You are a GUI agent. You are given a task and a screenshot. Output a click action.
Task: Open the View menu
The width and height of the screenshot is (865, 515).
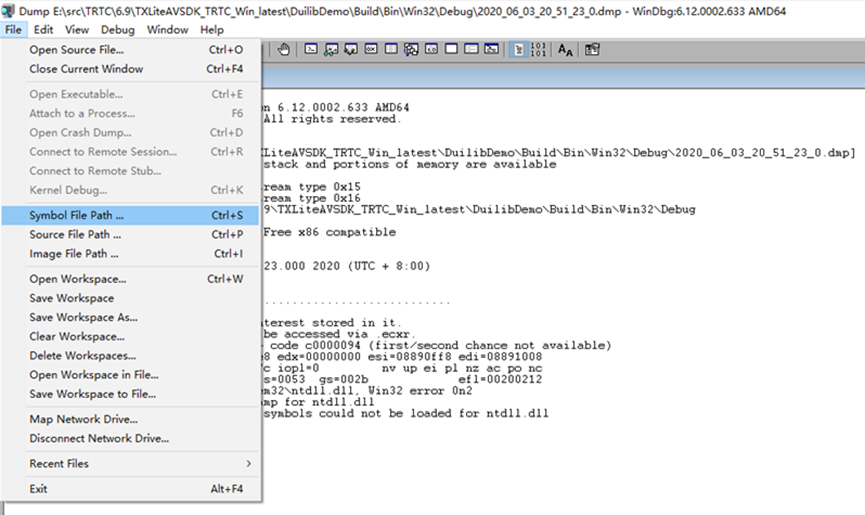pyautogui.click(x=77, y=30)
